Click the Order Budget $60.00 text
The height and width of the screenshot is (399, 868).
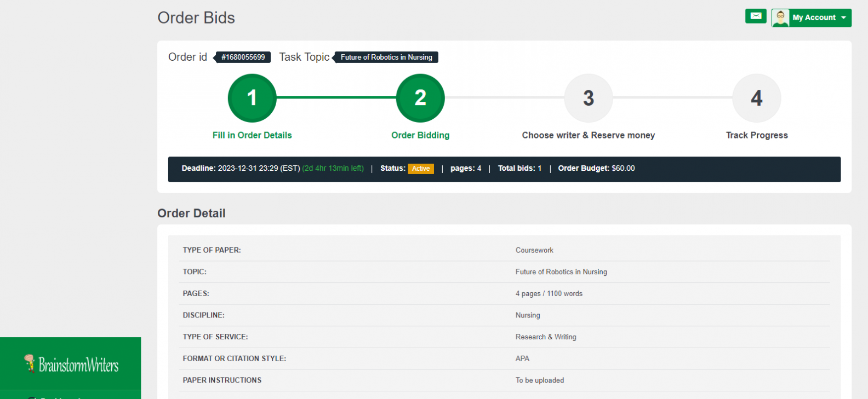point(596,169)
